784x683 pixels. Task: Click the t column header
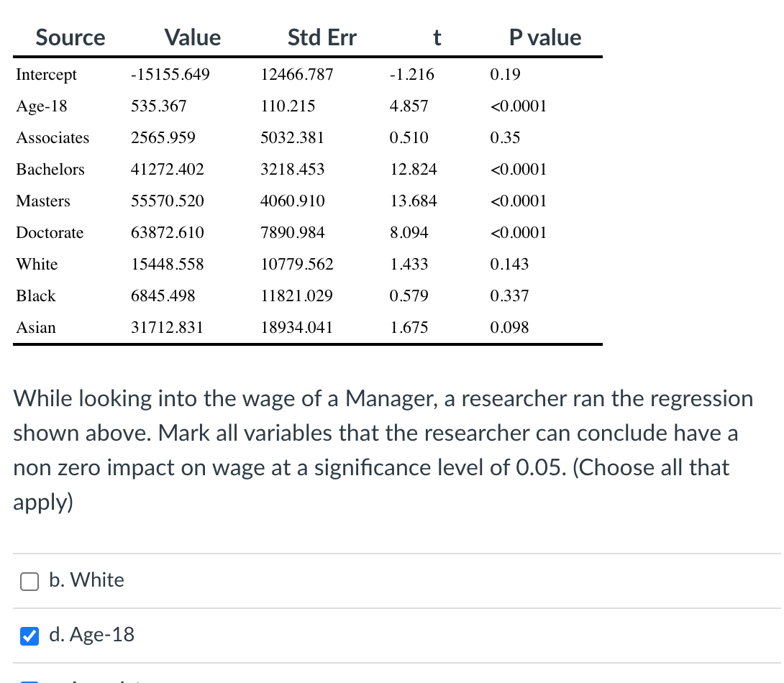coord(437,37)
